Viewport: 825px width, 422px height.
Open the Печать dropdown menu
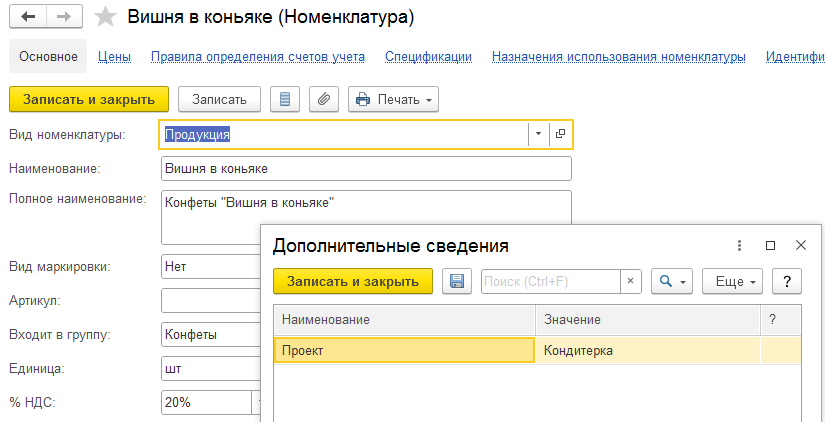coord(393,99)
